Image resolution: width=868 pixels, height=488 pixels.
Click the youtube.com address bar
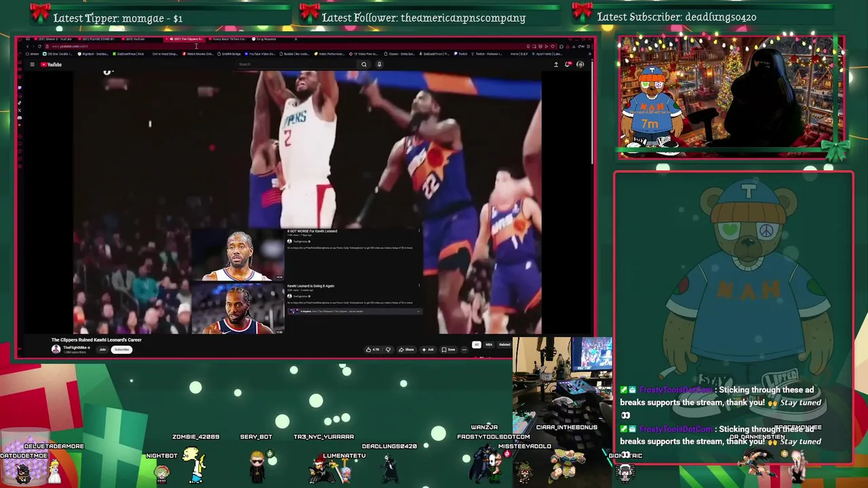click(285, 46)
